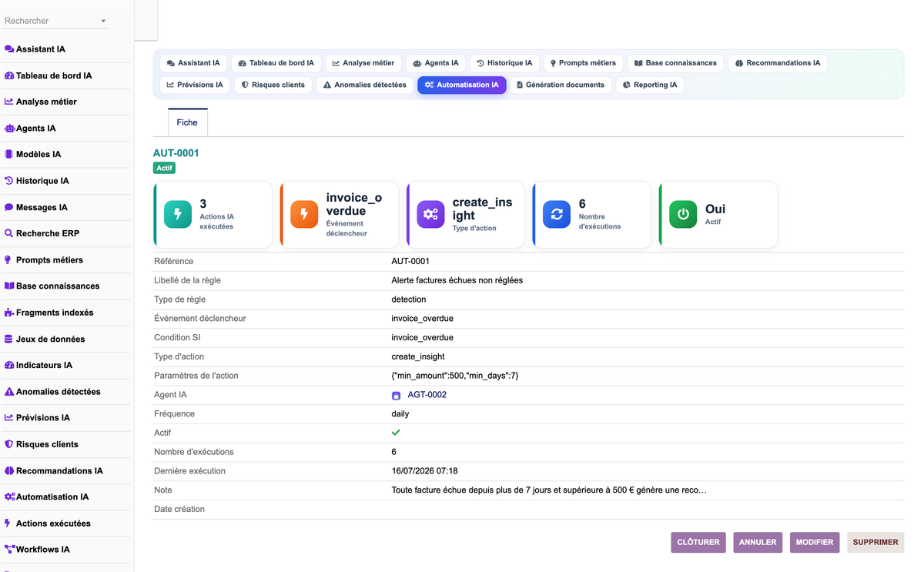Open the Prévisions IA top tab
This screenshot has width=924, height=572.
pyautogui.click(x=195, y=85)
